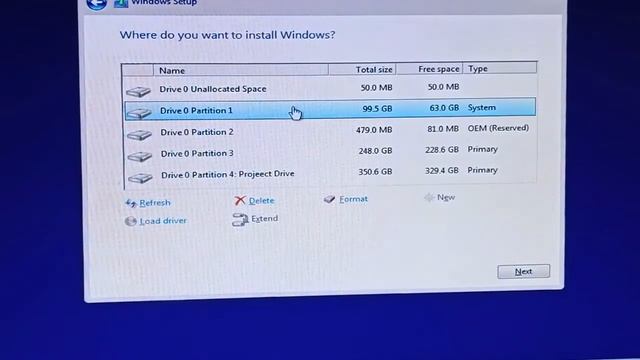The width and height of the screenshot is (640, 360).
Task: Click the Windows Setup title text
Action: (x=164, y=3)
